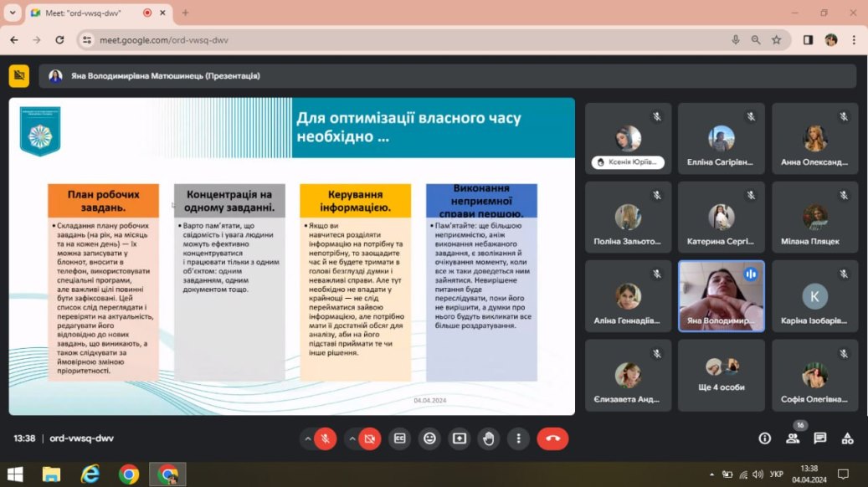Launch Internet Explorer from taskbar
This screenshot has height=487, width=868.
click(90, 474)
